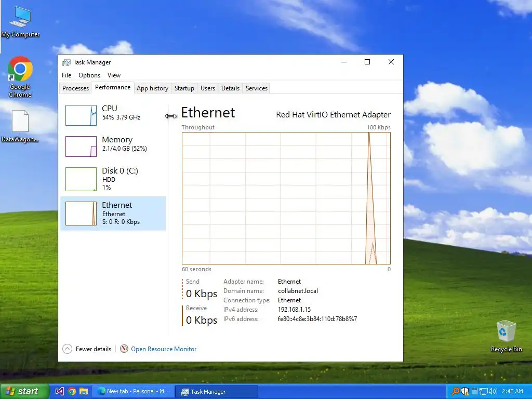The image size is (532, 399).
Task: Switch to the App history tab
Action: point(152,88)
